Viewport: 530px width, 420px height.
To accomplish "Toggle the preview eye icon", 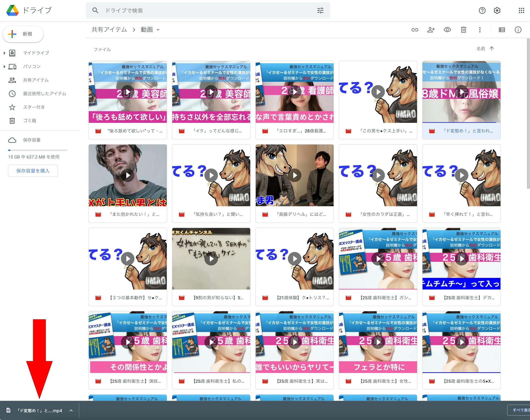I will pos(447,30).
